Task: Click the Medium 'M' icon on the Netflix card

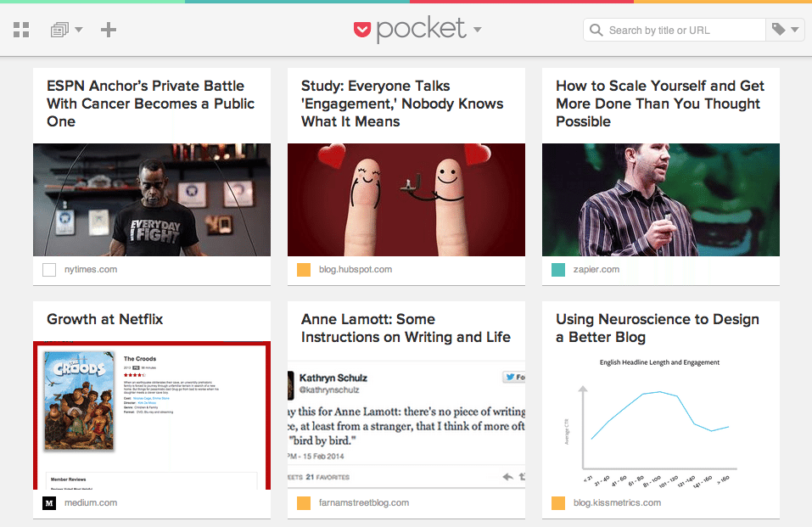Action: pyautogui.click(x=48, y=502)
